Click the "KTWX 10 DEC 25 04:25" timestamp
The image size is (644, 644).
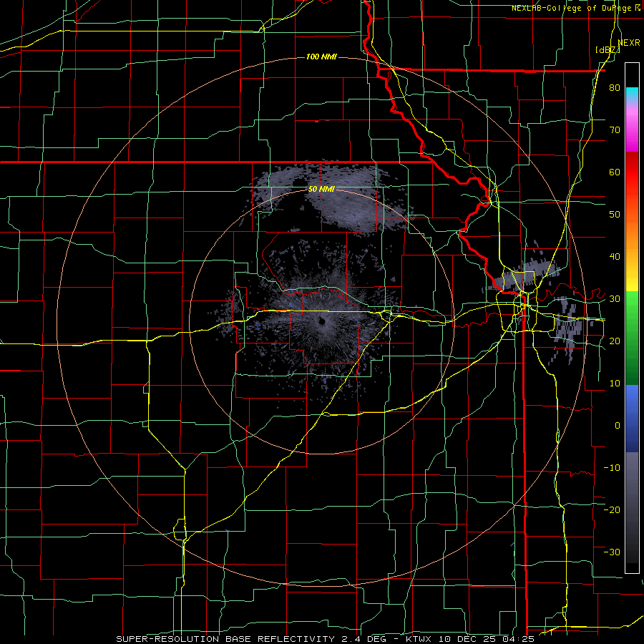(x=470, y=639)
